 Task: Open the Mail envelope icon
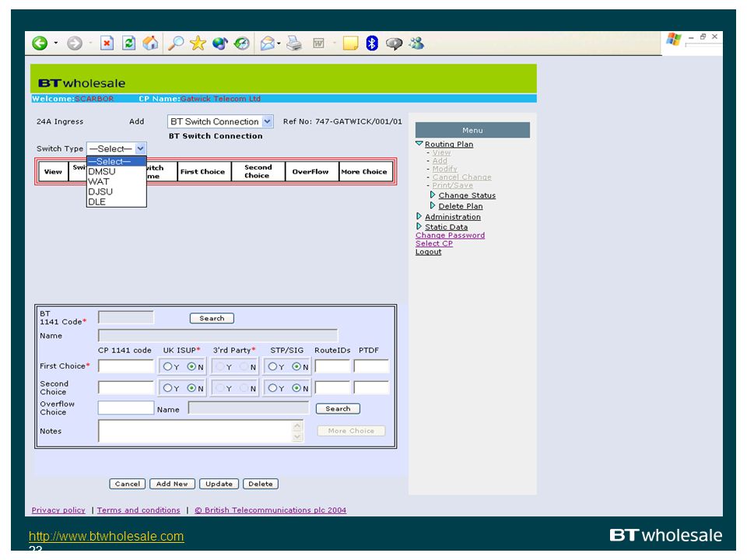tap(267, 44)
